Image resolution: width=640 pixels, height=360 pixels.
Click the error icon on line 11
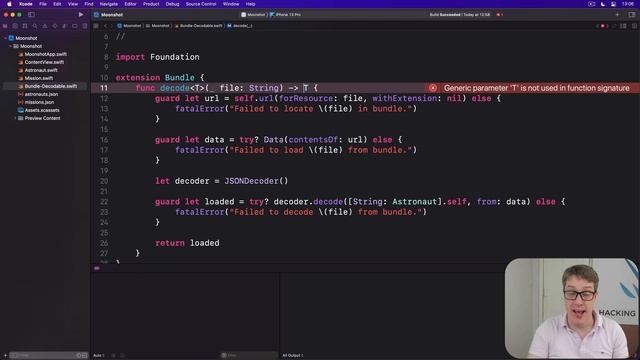[x=433, y=88]
